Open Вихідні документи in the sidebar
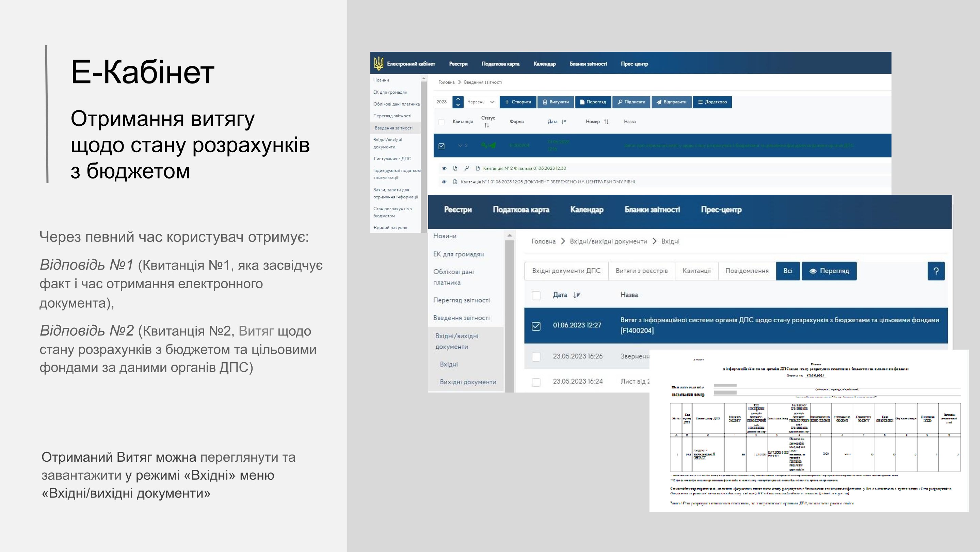The image size is (980, 552). 468,382
